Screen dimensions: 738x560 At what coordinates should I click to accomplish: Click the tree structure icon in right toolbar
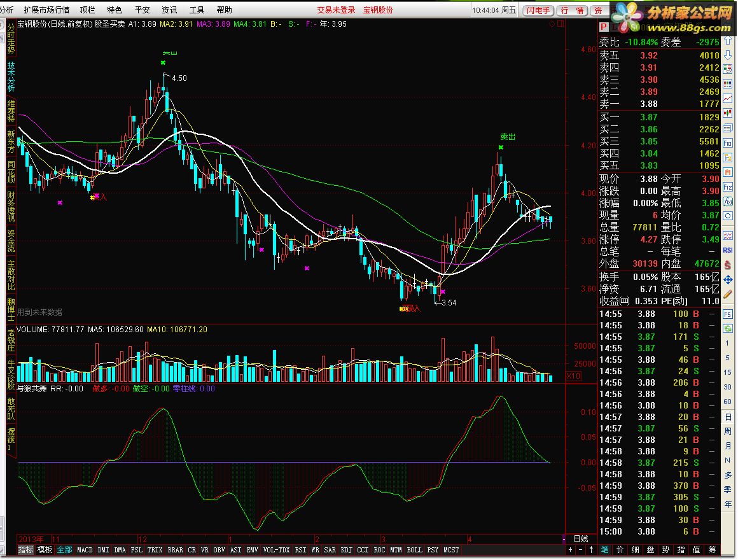pyautogui.click(x=728, y=157)
